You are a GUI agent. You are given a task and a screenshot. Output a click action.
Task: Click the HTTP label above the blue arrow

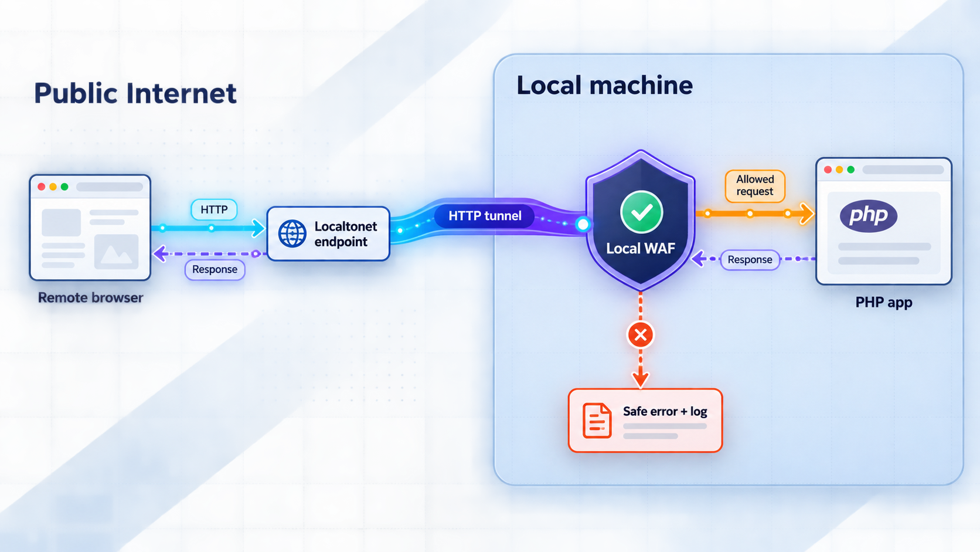tap(214, 209)
